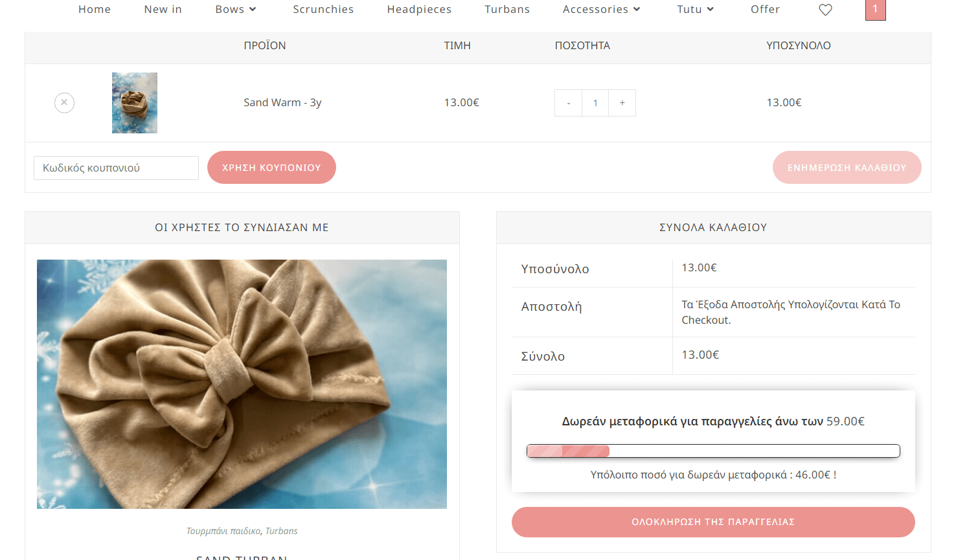Open the wishlist heart icon
This screenshot has height=560, width=980.
click(825, 10)
